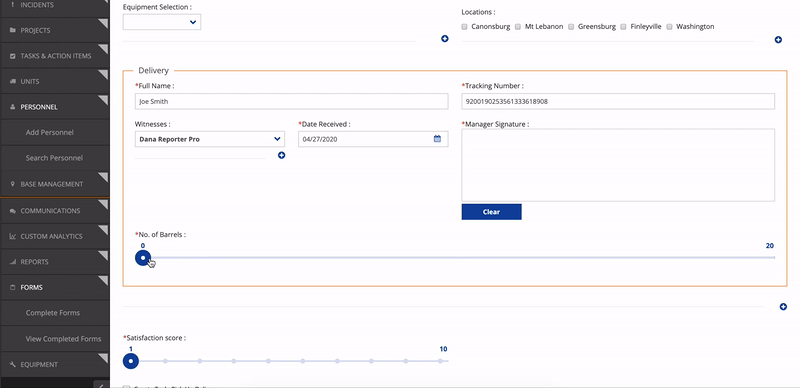The width and height of the screenshot is (800, 388).
Task: Click the No. of Barrels slider max label 20
Action: pyautogui.click(x=769, y=246)
